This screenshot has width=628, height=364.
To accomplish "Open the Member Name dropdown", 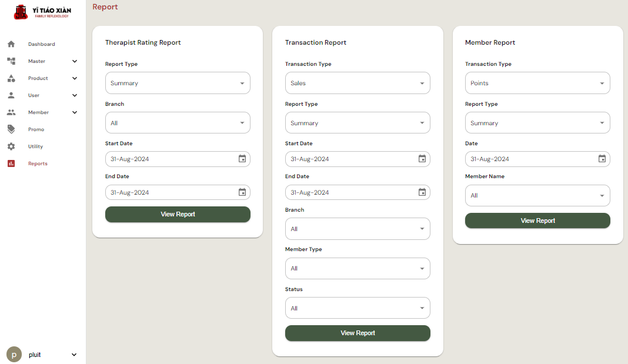I will tap(537, 196).
